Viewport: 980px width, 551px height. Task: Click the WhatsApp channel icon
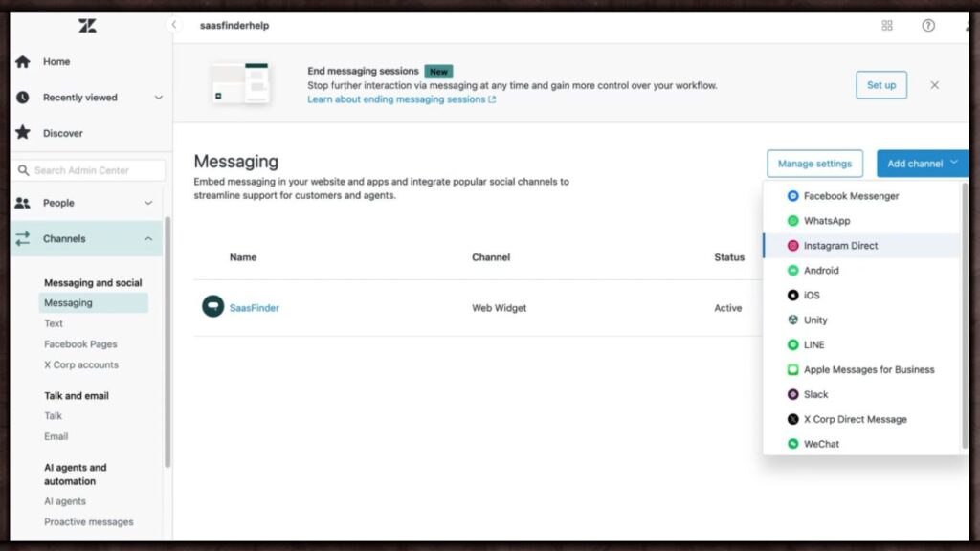click(x=792, y=221)
